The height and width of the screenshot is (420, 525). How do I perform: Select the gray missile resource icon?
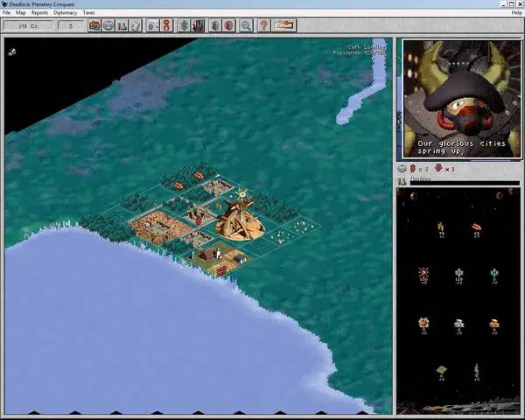(x=477, y=369)
